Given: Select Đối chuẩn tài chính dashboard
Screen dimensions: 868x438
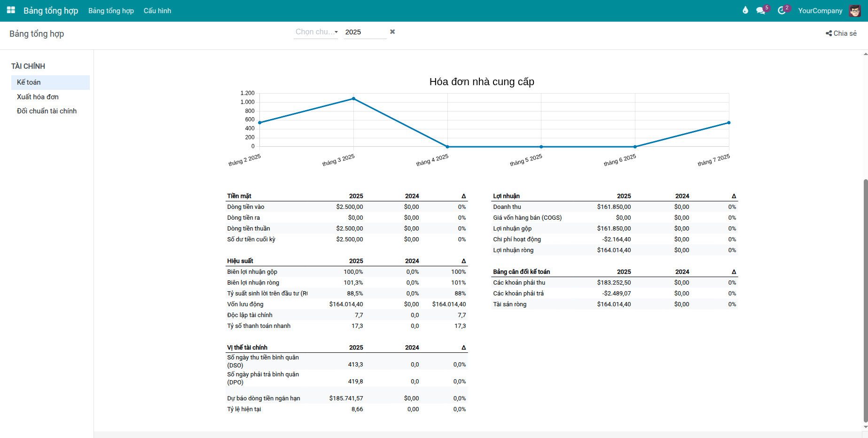Looking at the screenshot, I should point(47,111).
